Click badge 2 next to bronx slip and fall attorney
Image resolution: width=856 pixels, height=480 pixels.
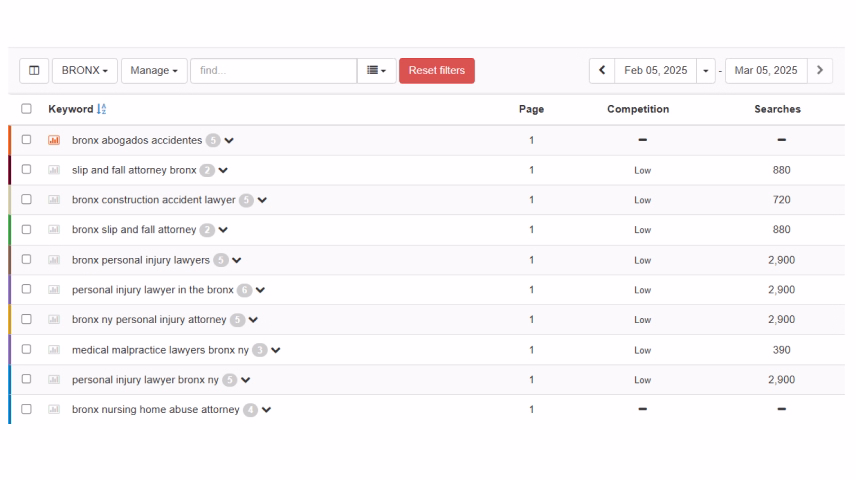pos(207,230)
